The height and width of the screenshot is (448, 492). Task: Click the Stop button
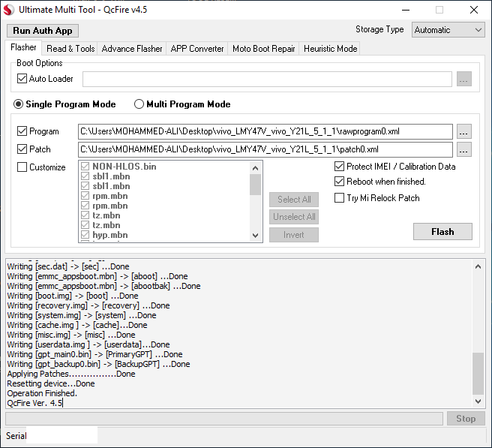click(466, 419)
